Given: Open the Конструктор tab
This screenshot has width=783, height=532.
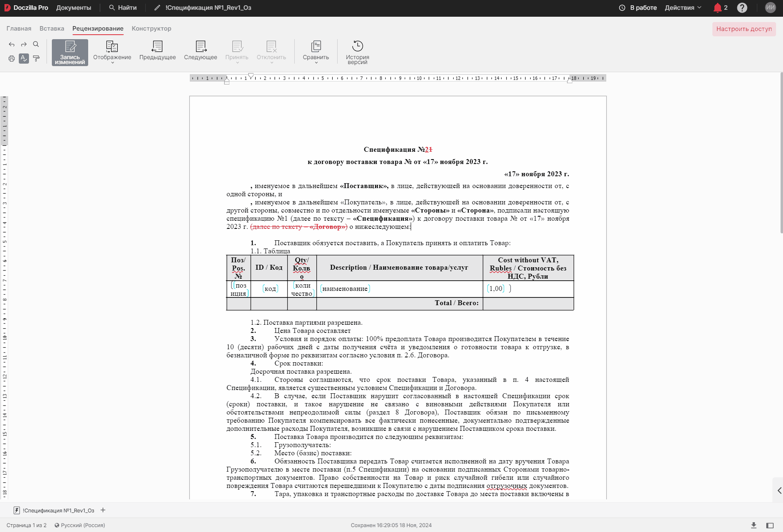Looking at the screenshot, I should [x=151, y=29].
